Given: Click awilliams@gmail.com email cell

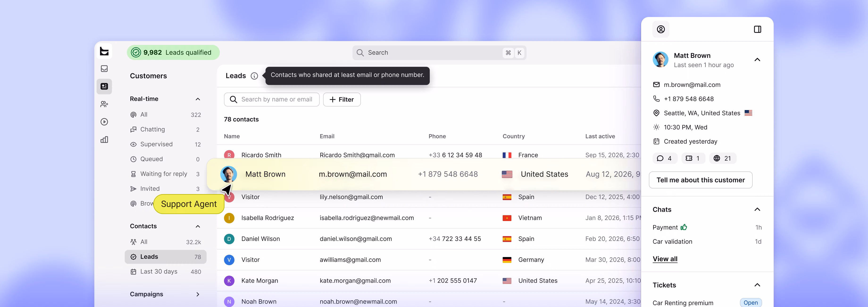Looking at the screenshot, I should tap(350, 260).
